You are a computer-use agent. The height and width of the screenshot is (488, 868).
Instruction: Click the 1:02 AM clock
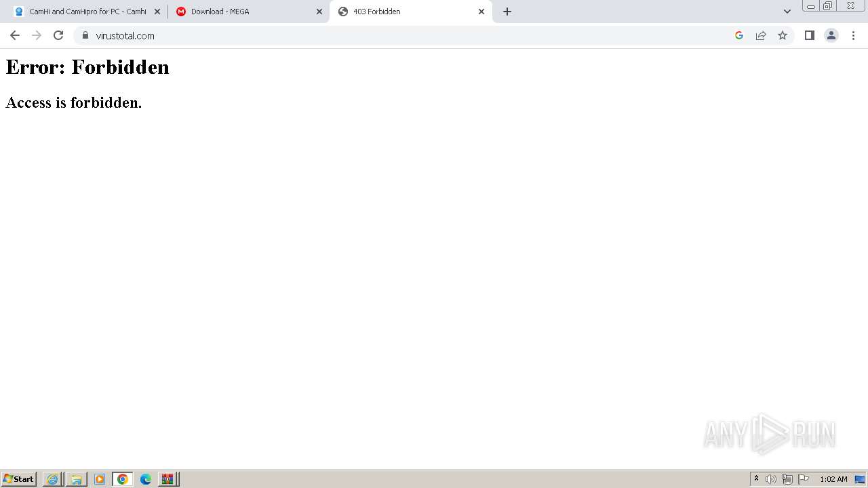[833, 479]
